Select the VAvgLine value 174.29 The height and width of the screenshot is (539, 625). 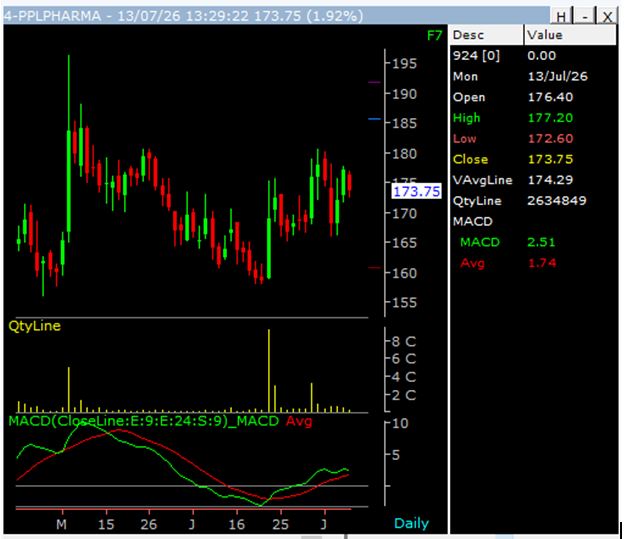(550, 180)
